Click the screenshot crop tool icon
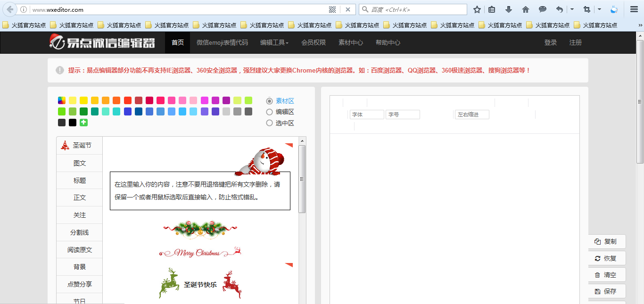 [x=586, y=9]
